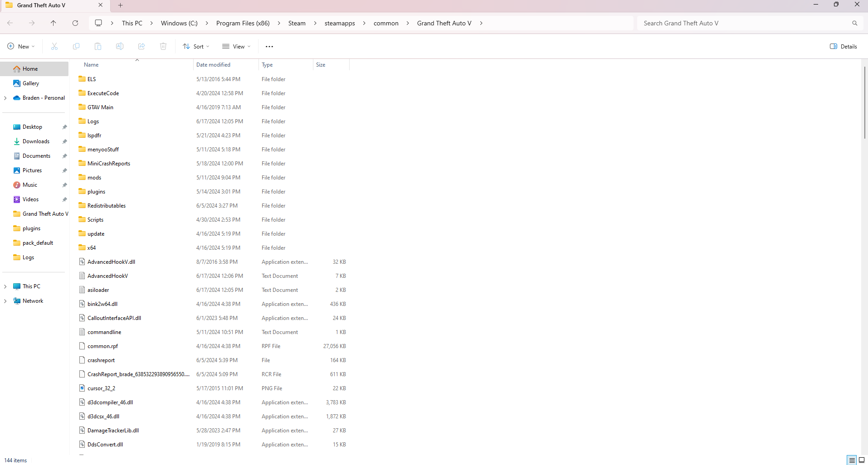This screenshot has width=868, height=465.
Task: Open chevron dropdown after Steam breadcrumb
Action: pyautogui.click(x=315, y=23)
